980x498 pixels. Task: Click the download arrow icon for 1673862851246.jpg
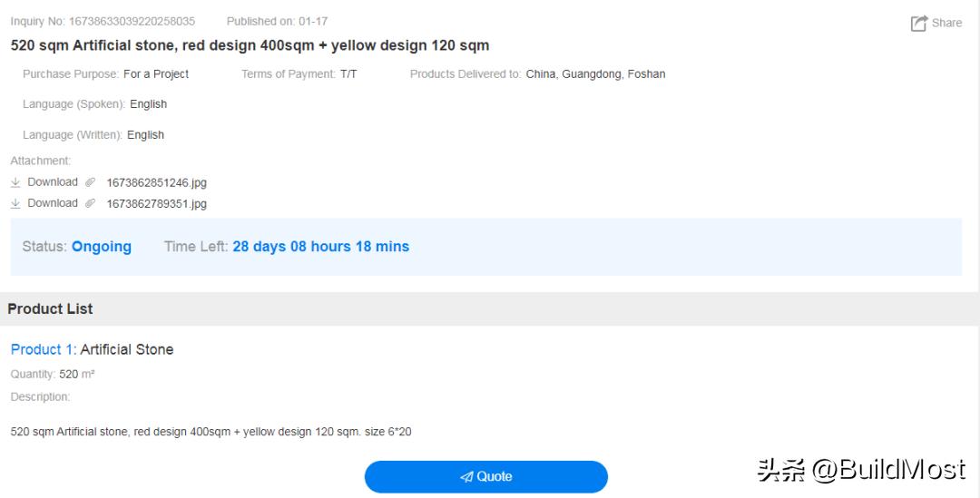coord(15,182)
